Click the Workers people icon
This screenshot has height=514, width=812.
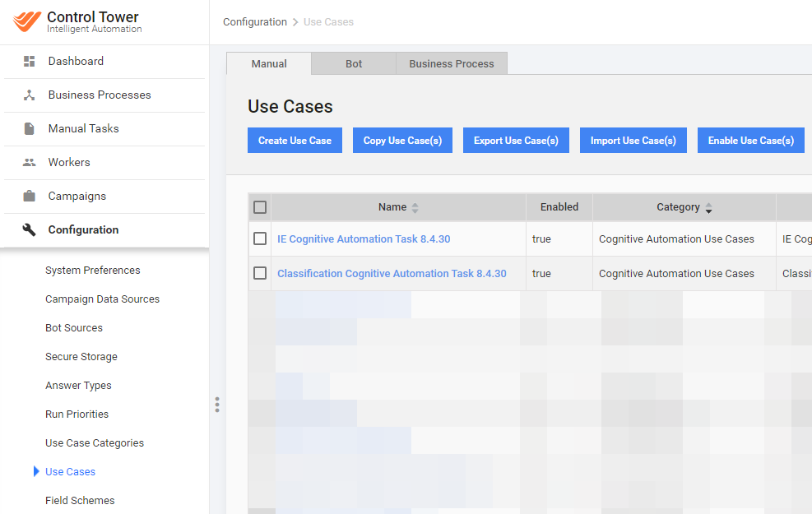tap(30, 163)
